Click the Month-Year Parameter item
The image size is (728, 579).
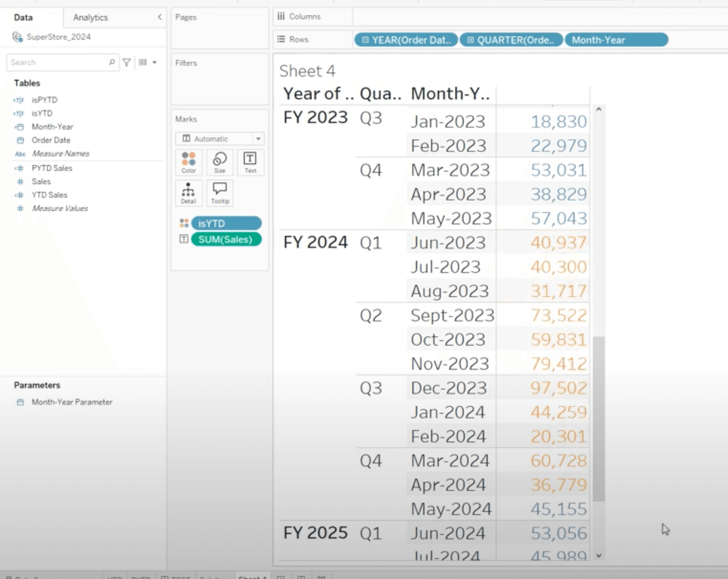pyautogui.click(x=72, y=402)
